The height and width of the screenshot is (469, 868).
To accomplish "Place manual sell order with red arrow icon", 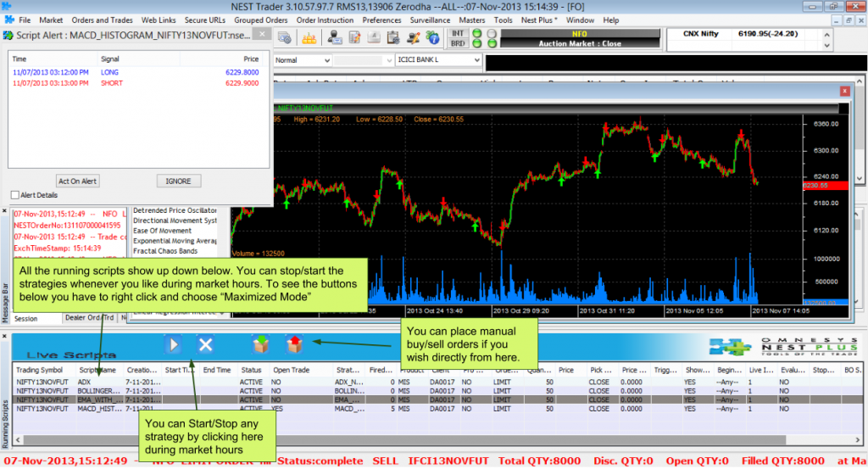I will (x=293, y=344).
